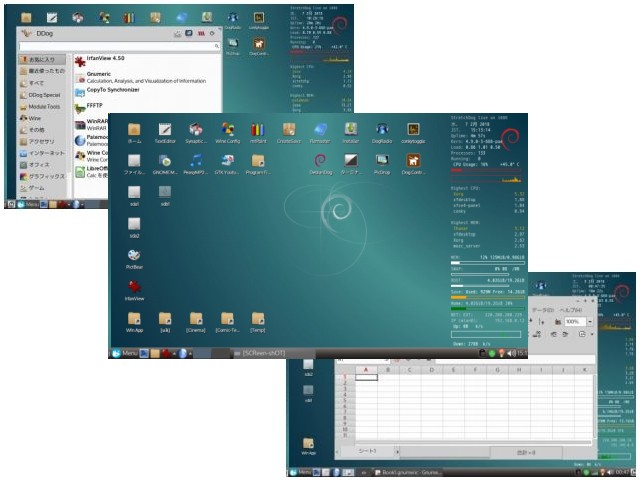Select column D header in Gnumeric sheet

tap(431, 370)
